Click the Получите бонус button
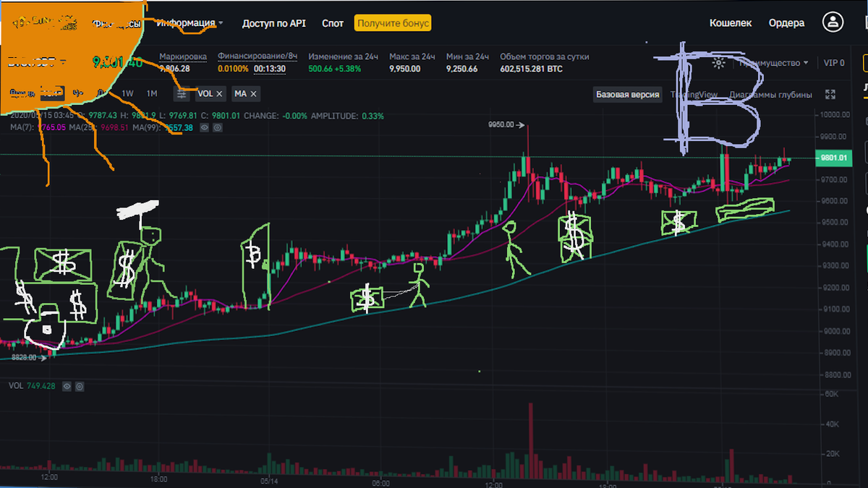Screen dimensions: 868x488 [x=393, y=23]
